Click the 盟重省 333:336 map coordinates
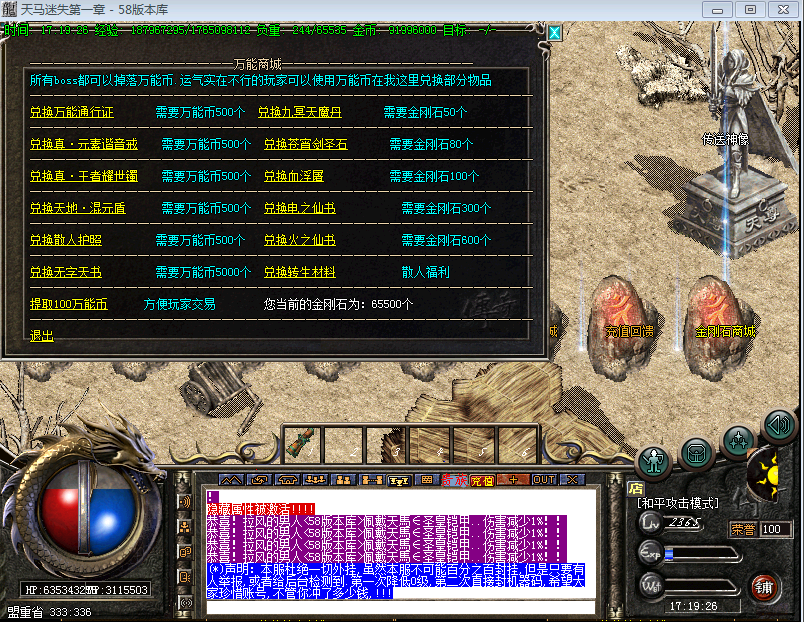 coord(49,612)
